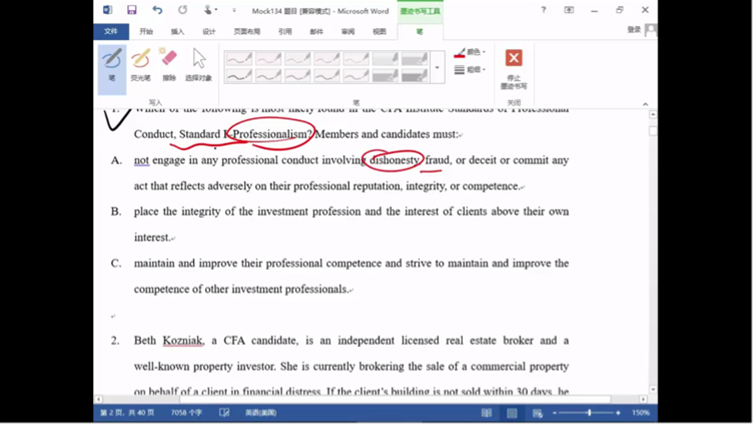
Task: Click the horizontal scrollbar left arrow
Action: 98,399
